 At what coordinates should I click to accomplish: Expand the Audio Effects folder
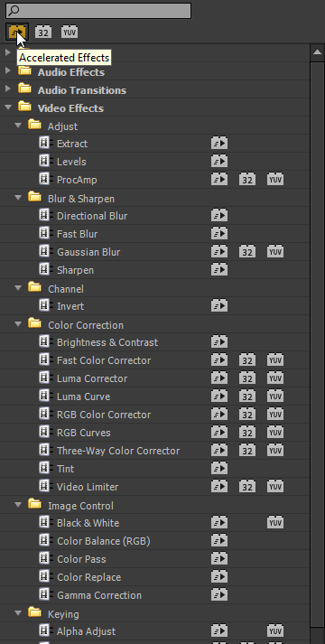pyautogui.click(x=7, y=70)
